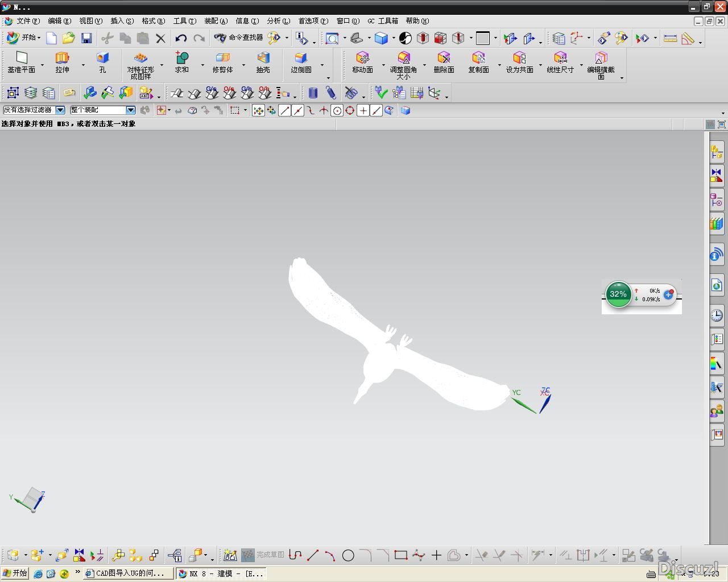
Task: Open the 视图 View menu
Action: [x=90, y=21]
